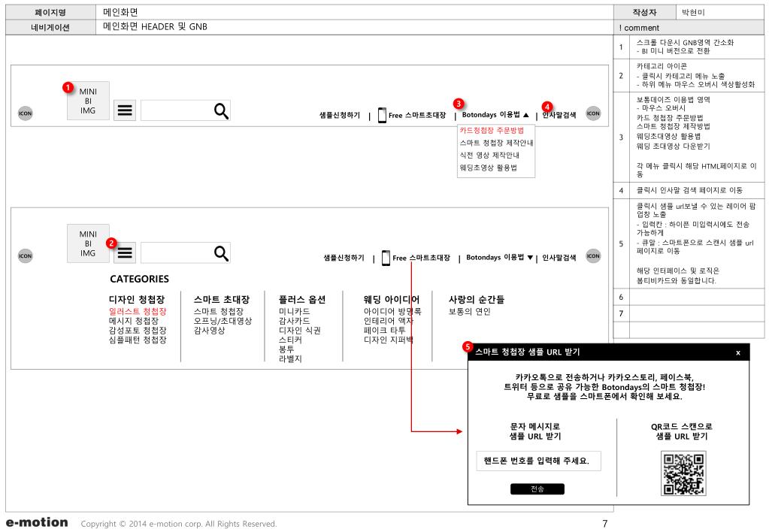The height and width of the screenshot is (532, 769).
Task: Collapse Botondays 이용법 dropdown with up arrow
Action: point(526,115)
